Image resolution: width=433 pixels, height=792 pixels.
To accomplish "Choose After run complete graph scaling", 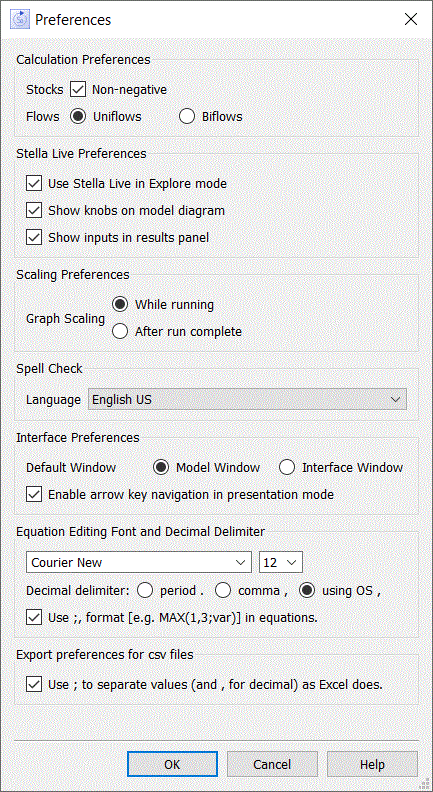I will click(x=120, y=332).
